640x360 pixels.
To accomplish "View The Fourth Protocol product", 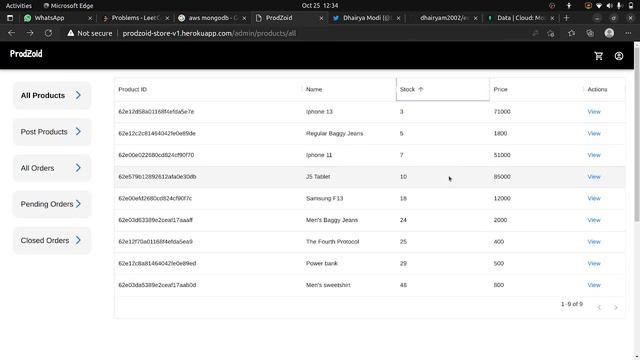I will pyautogui.click(x=594, y=242).
